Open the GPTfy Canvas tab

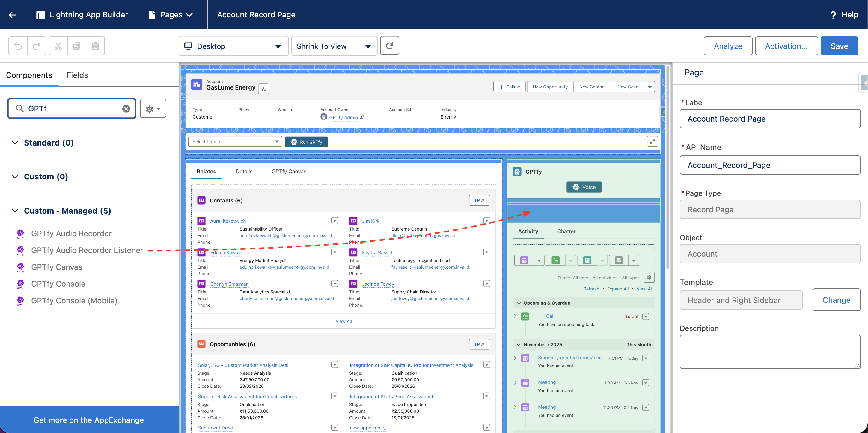[289, 171]
